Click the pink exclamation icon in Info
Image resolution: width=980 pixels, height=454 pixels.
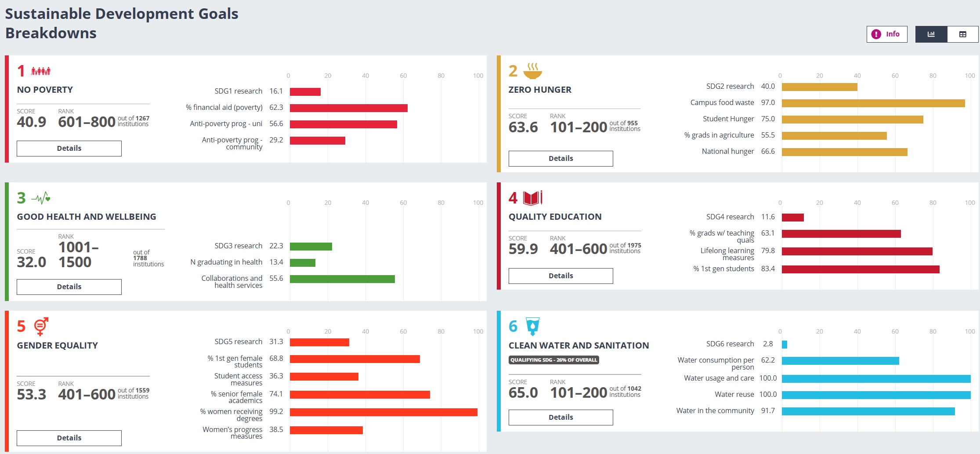[876, 34]
